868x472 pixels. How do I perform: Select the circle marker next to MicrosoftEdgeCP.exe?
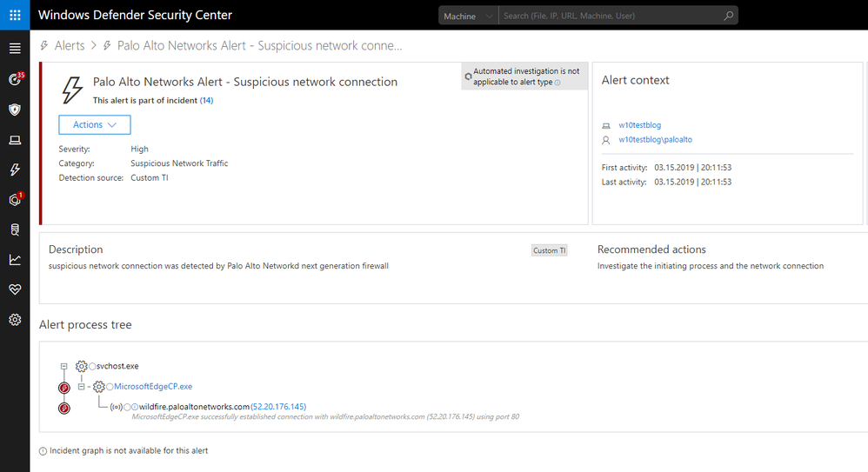(x=110, y=387)
